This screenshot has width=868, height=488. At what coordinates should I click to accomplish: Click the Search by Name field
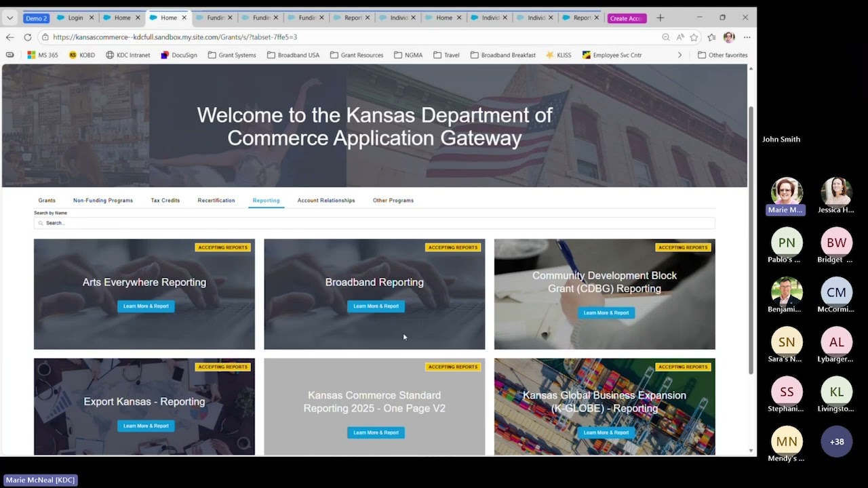[x=374, y=223]
